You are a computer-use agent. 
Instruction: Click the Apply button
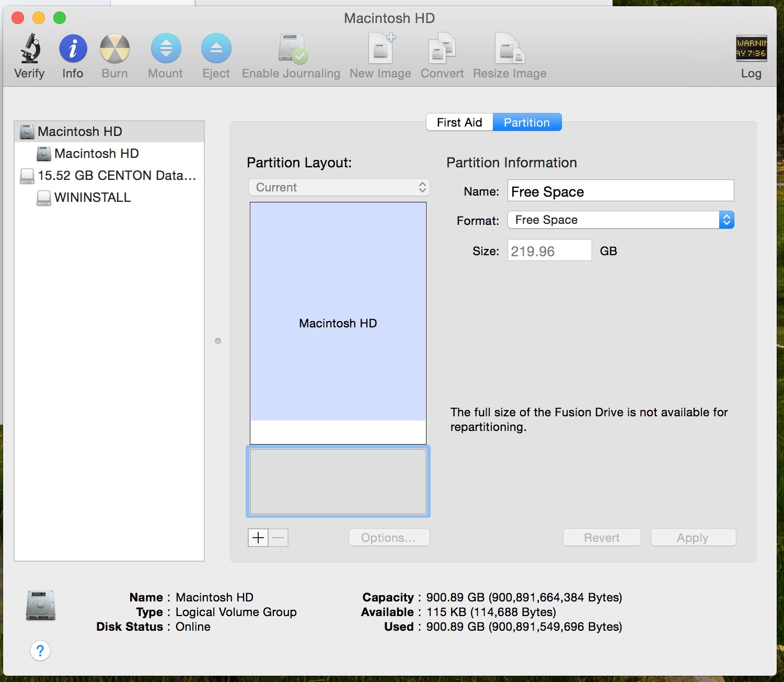[693, 538]
